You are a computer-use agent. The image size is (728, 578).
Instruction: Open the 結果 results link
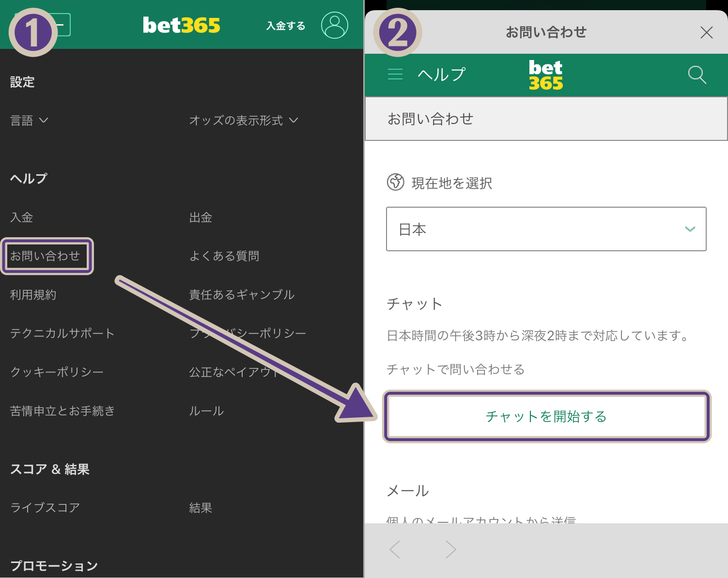[x=201, y=507]
